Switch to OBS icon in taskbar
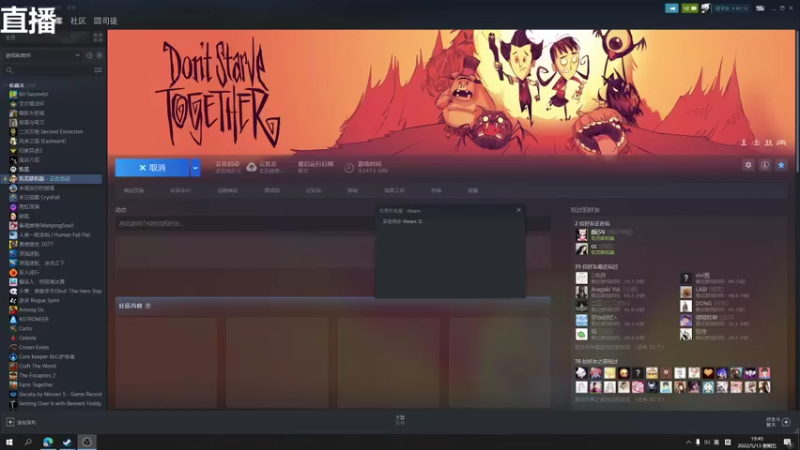This screenshot has height=450, width=800. click(87, 442)
